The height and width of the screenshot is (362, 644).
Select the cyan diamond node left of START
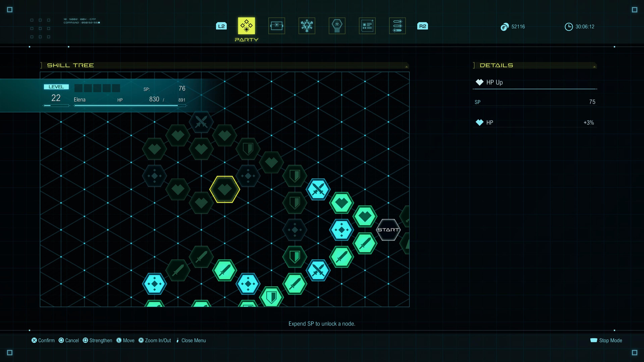pyautogui.click(x=341, y=230)
